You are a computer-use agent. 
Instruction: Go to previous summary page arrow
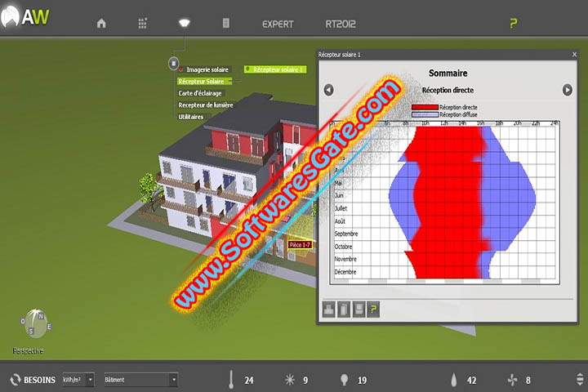coord(328,90)
